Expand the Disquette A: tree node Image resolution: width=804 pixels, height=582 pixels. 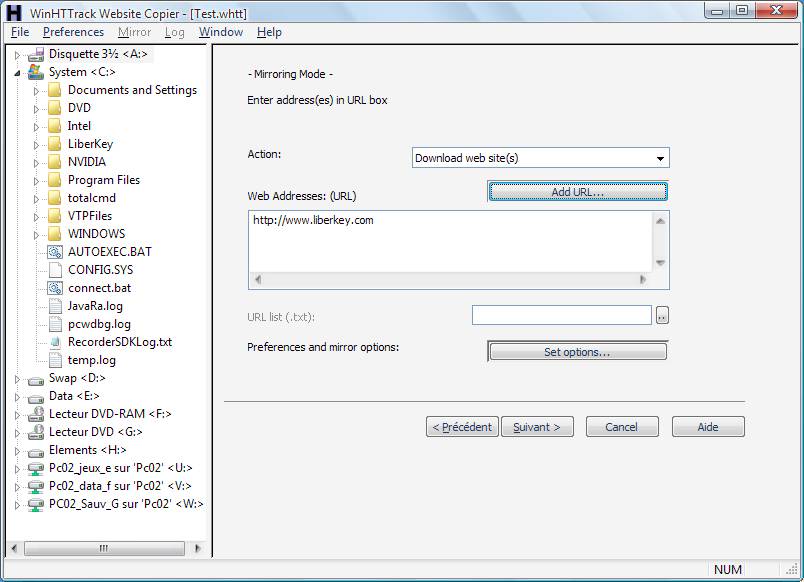[17, 55]
